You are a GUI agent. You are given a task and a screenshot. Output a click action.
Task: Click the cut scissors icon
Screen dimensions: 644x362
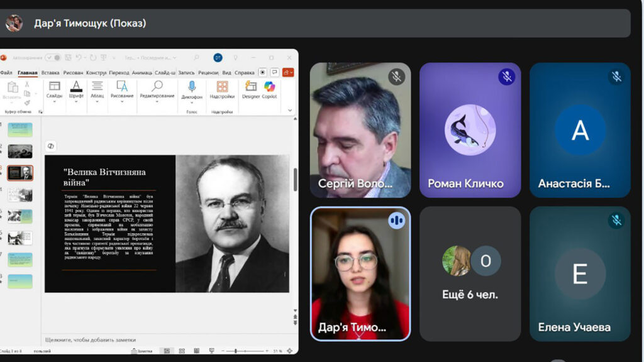[27, 84]
